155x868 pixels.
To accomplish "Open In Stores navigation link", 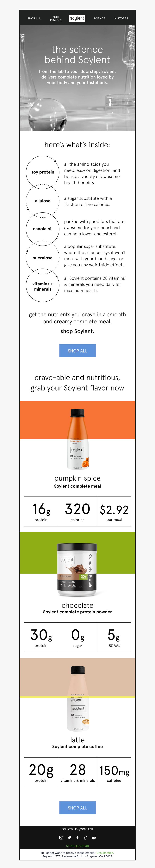I will coord(121,18).
